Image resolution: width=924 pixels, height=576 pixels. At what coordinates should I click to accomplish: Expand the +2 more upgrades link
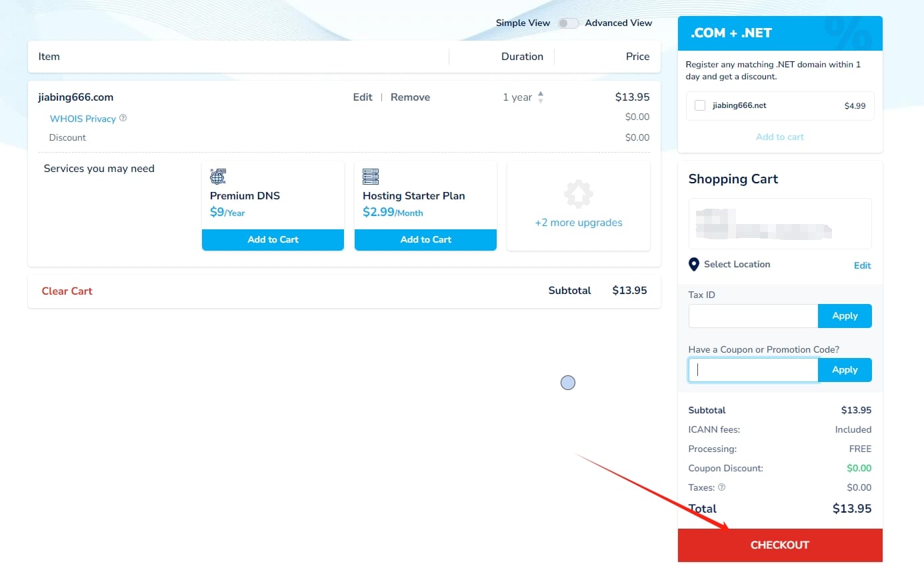[578, 223]
